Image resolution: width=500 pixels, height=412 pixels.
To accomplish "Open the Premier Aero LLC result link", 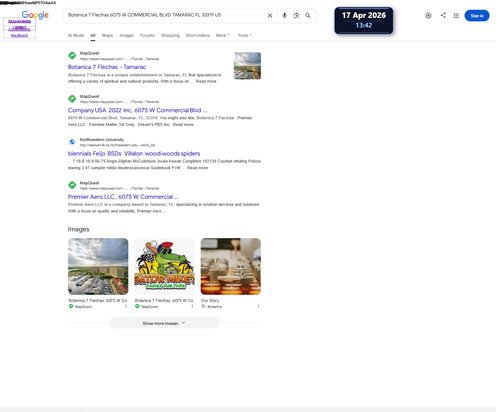I will (123, 197).
